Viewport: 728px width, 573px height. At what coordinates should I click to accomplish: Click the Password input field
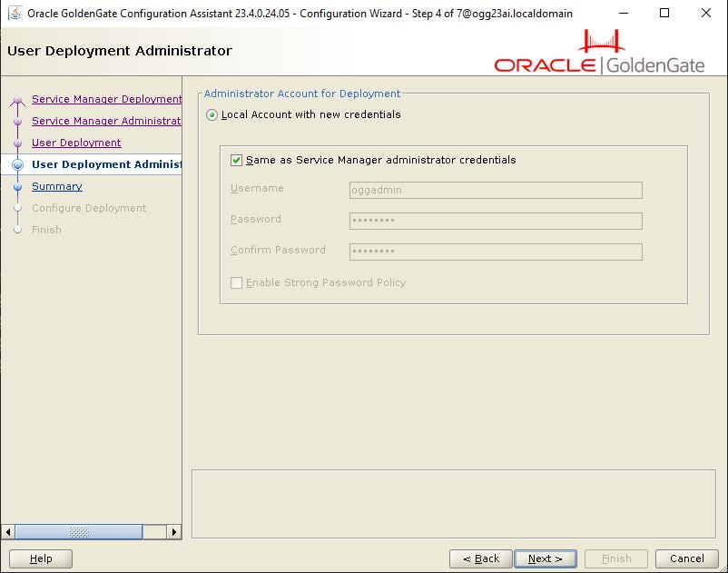click(x=496, y=221)
